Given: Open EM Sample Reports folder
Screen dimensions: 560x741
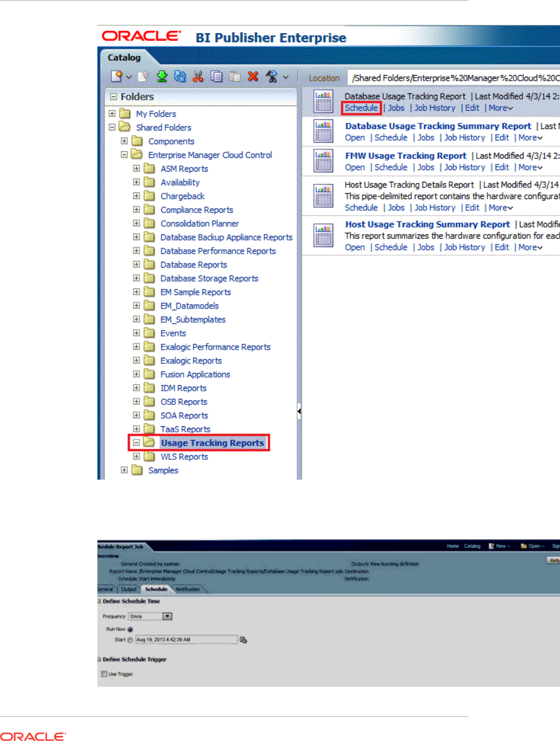Looking at the screenshot, I should 196,292.
